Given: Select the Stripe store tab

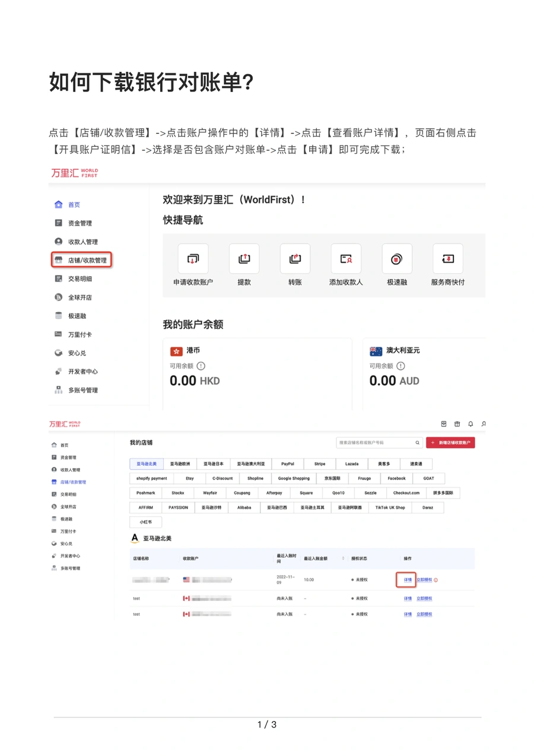Looking at the screenshot, I should [320, 463].
